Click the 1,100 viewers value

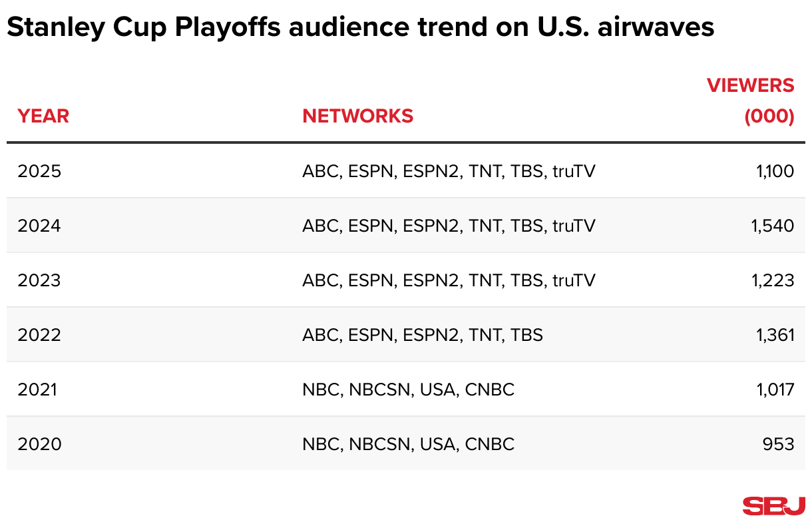pos(775,171)
